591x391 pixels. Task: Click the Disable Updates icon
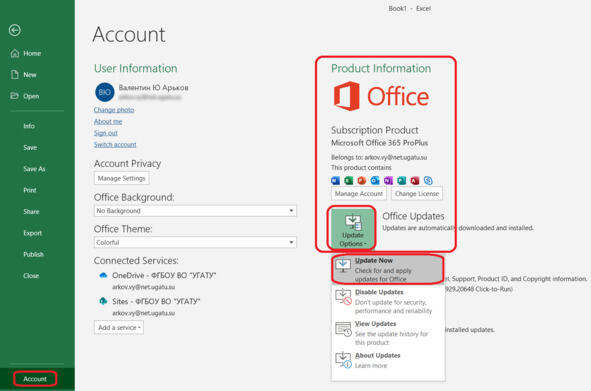click(x=343, y=297)
